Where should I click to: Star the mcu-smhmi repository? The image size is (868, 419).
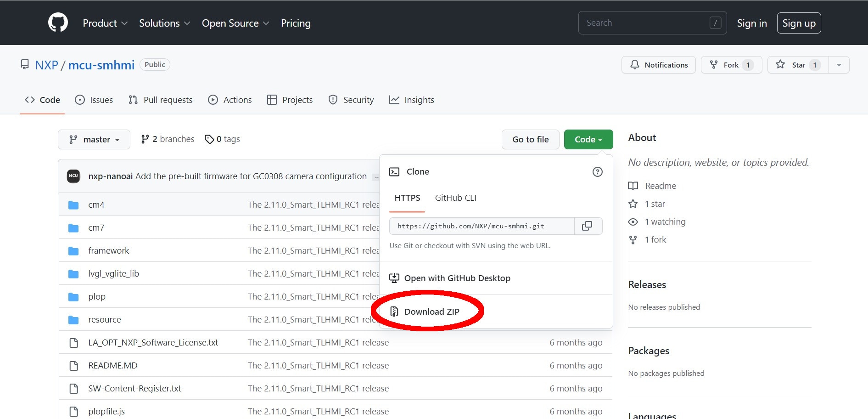tap(798, 65)
